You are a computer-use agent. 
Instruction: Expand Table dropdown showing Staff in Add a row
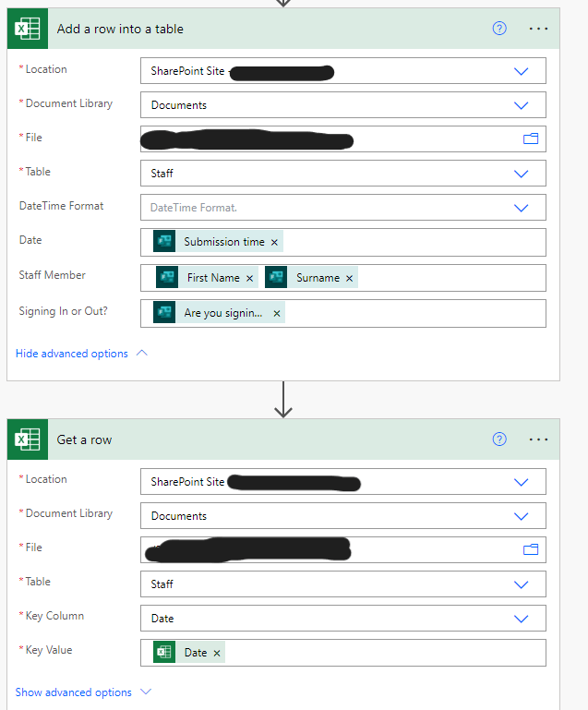tap(521, 174)
